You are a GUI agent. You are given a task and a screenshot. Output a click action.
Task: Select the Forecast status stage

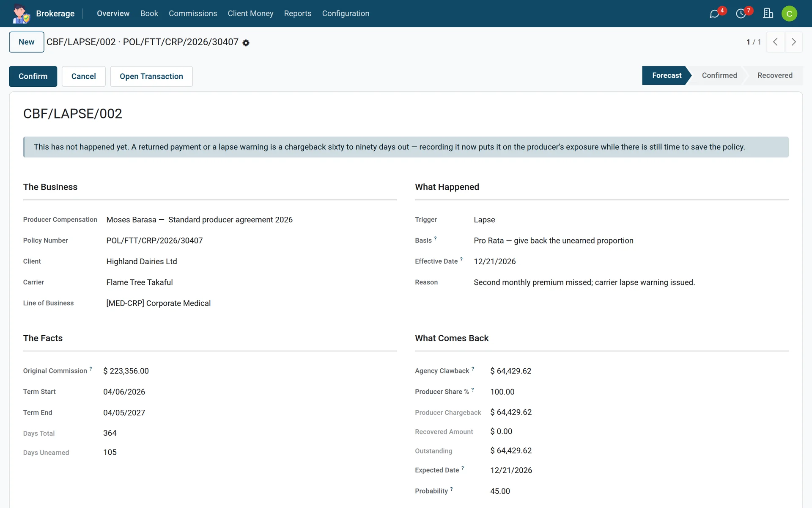tap(667, 75)
